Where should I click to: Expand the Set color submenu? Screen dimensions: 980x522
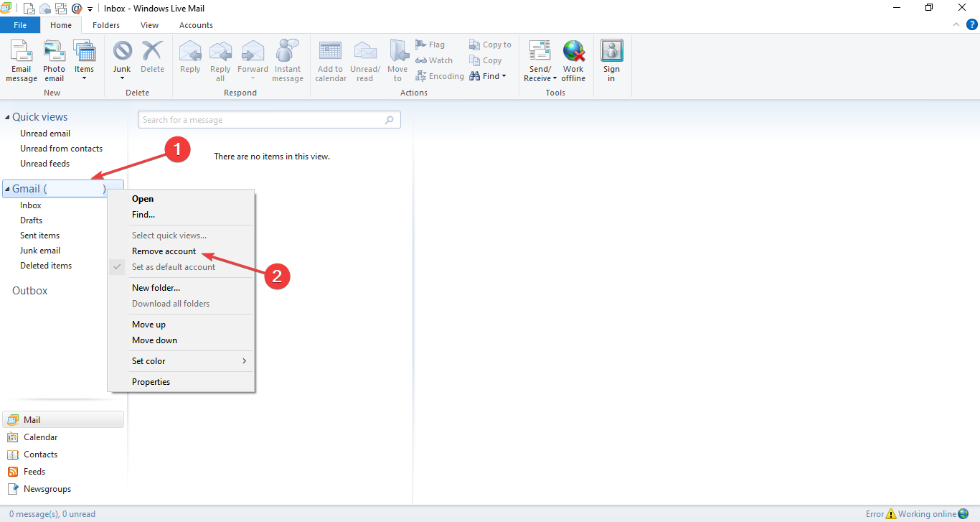pos(181,361)
